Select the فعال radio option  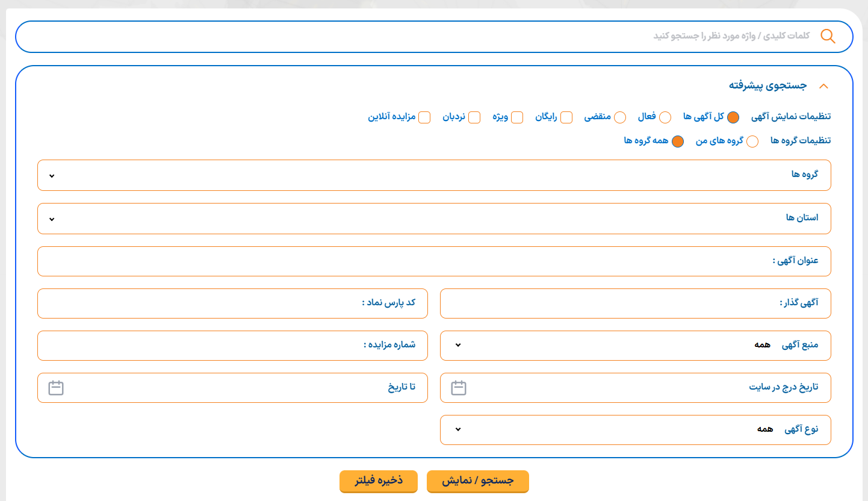coord(665,117)
